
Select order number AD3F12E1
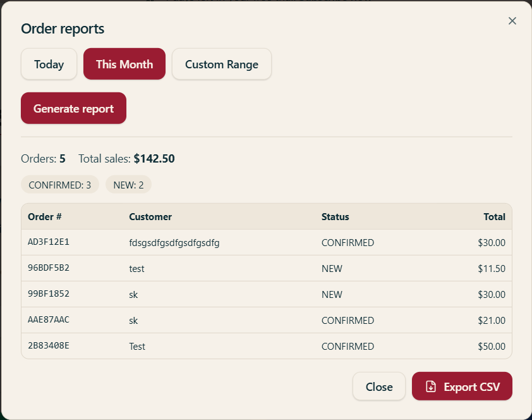point(49,242)
